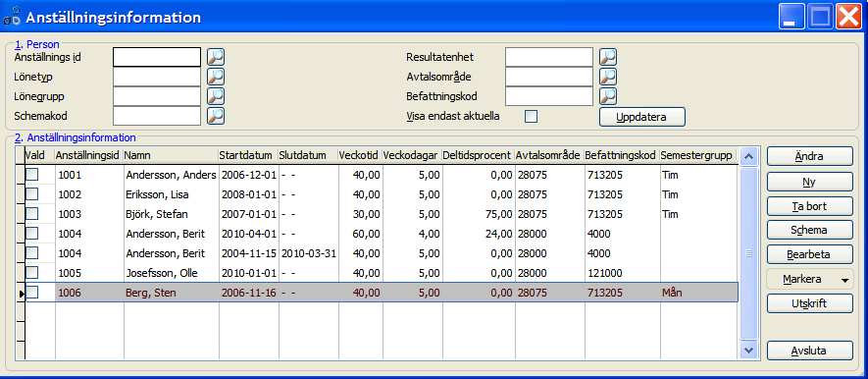
Task: Tick Vald checkbox for Berit starting 2010-04-01
Action: point(32,234)
